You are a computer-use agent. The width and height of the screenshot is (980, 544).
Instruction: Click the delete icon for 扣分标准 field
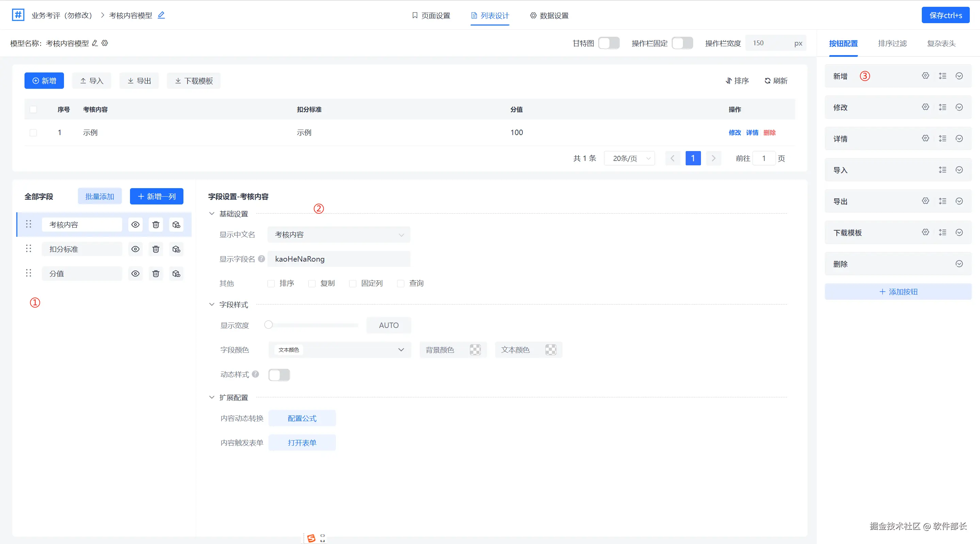point(156,249)
